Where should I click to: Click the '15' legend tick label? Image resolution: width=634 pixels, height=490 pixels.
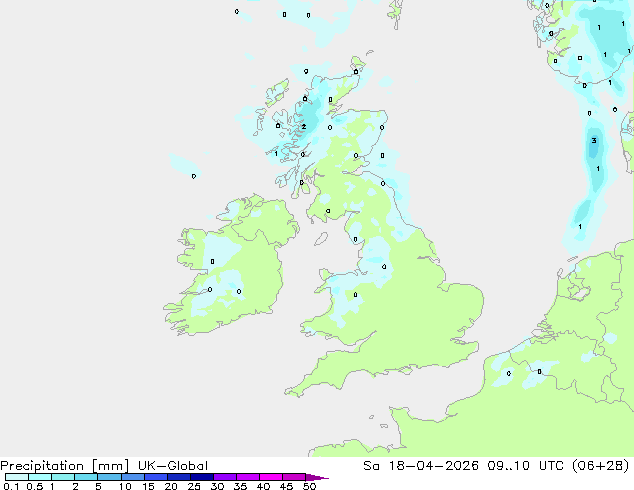(148, 486)
